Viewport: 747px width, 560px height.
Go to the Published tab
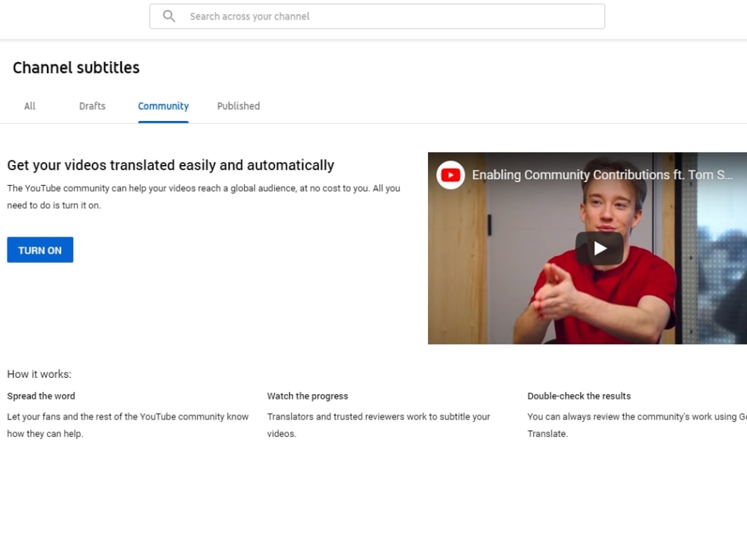(x=238, y=106)
